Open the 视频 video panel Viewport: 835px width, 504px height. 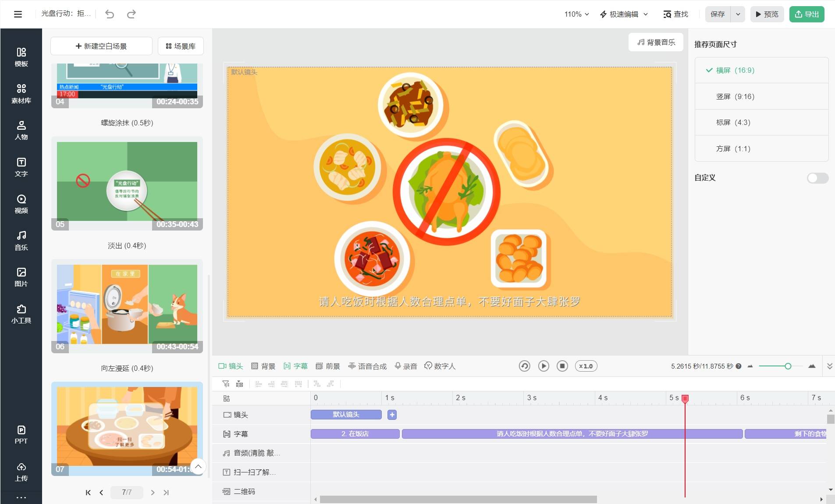[x=21, y=204]
